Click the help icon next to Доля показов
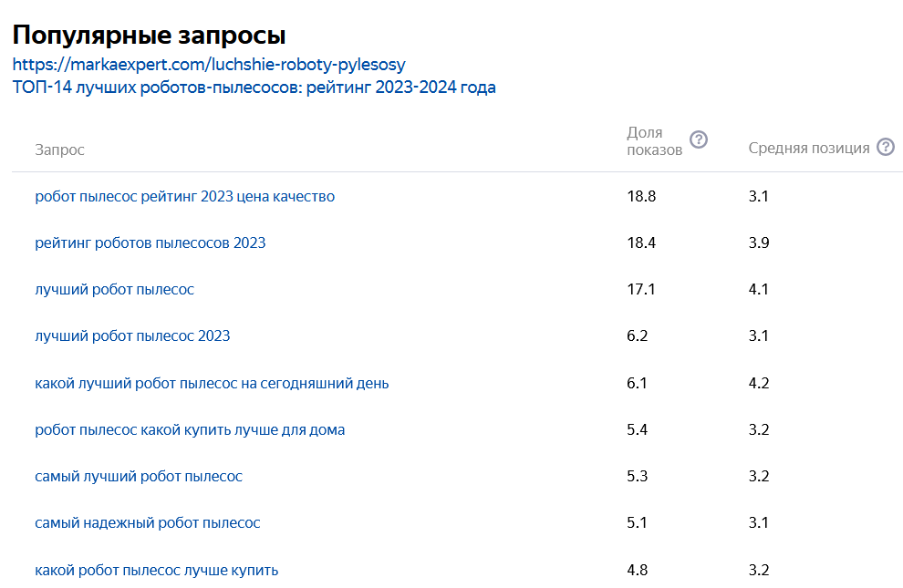This screenshot has height=588, width=903. pyautogui.click(x=699, y=139)
